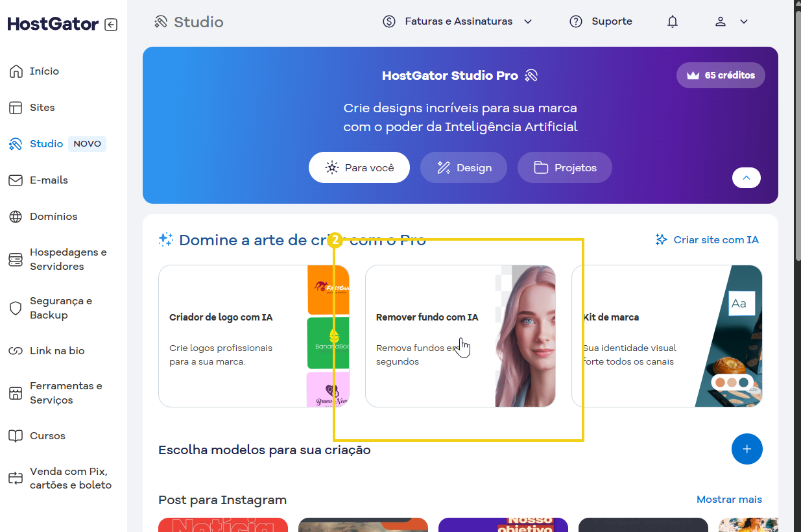Viewport: 801px width, 532px height.
Task: Click the 65 créditos badge
Action: (721, 75)
